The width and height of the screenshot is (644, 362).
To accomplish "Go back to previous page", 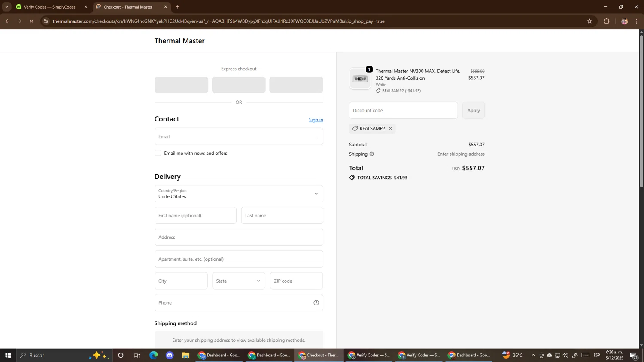I will click(7, 21).
